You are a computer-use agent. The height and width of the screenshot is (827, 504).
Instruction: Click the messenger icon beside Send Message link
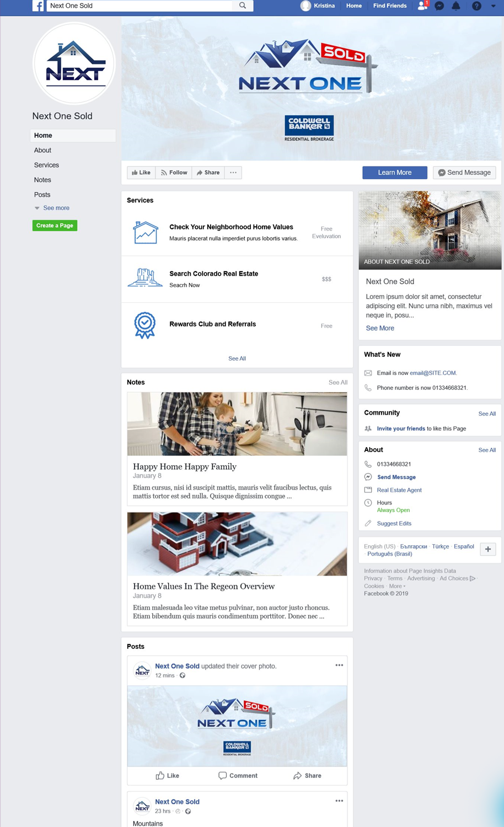click(368, 477)
